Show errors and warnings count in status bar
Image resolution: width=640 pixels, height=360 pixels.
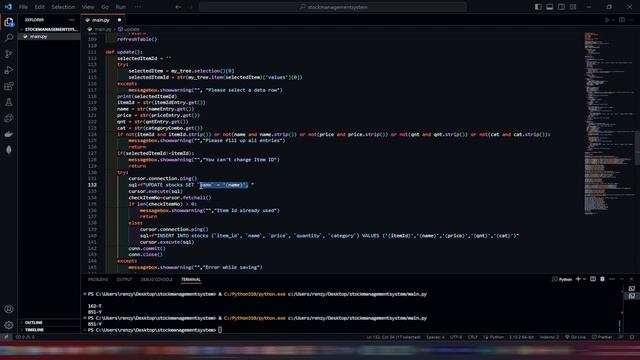[25, 337]
